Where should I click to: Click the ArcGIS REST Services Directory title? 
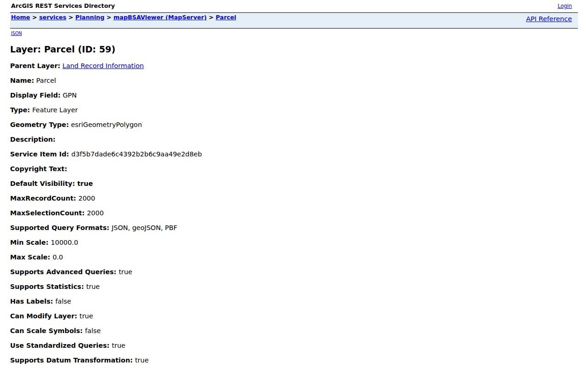coord(63,6)
